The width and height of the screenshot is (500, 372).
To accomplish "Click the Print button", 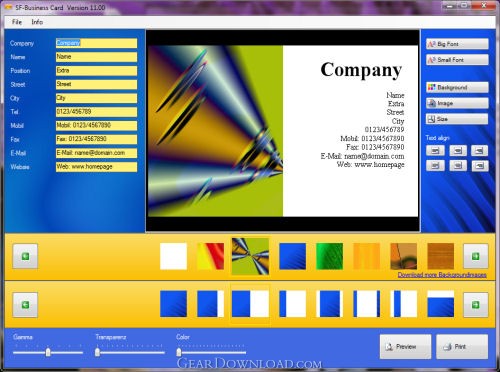I will (x=462, y=347).
